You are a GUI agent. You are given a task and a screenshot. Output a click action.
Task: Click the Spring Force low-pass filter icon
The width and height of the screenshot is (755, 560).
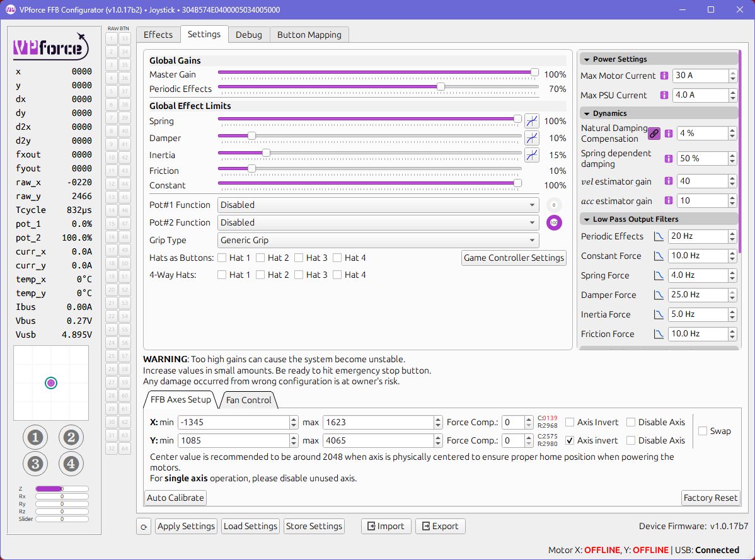tap(658, 275)
